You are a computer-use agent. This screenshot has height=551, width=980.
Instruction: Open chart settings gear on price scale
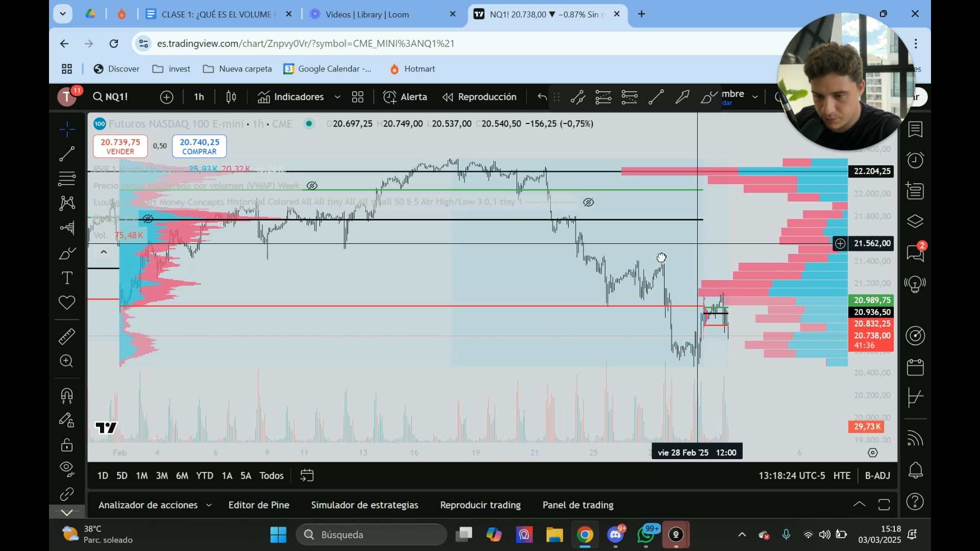pyautogui.click(x=873, y=453)
